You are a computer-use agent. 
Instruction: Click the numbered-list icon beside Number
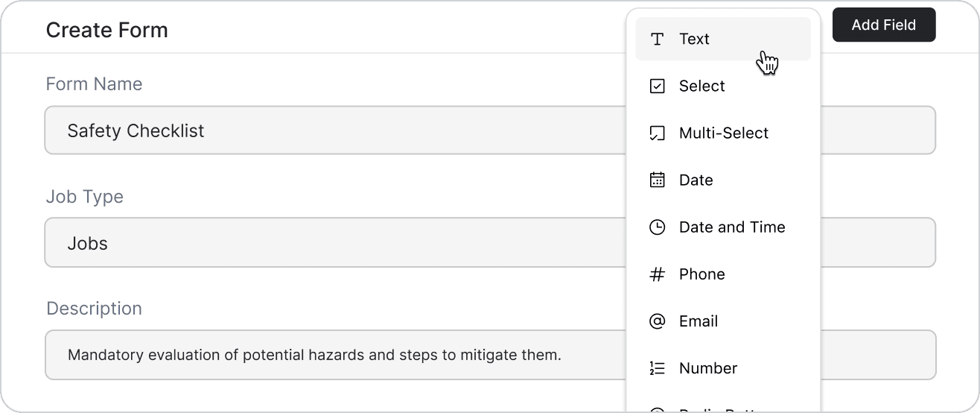657,368
